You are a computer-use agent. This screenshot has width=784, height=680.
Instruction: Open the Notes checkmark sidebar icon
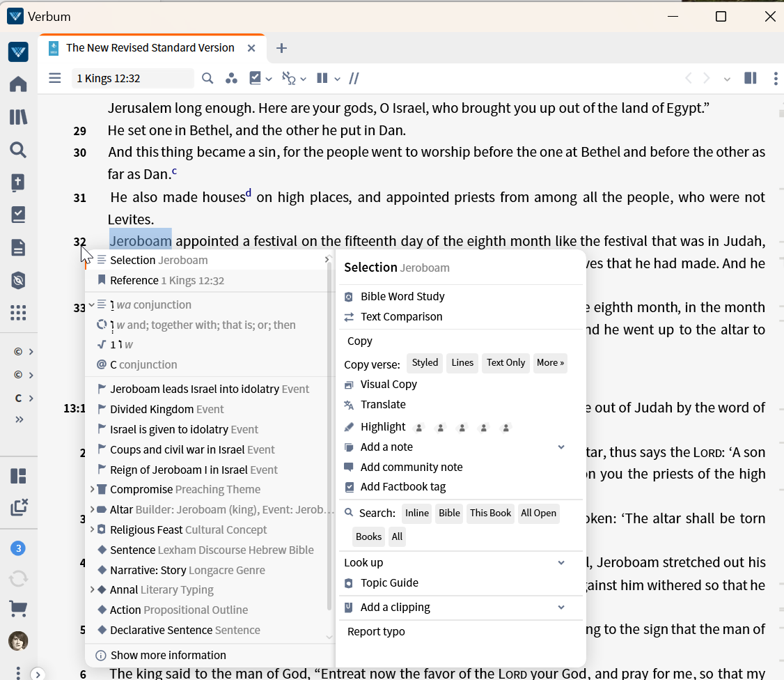tap(18, 215)
